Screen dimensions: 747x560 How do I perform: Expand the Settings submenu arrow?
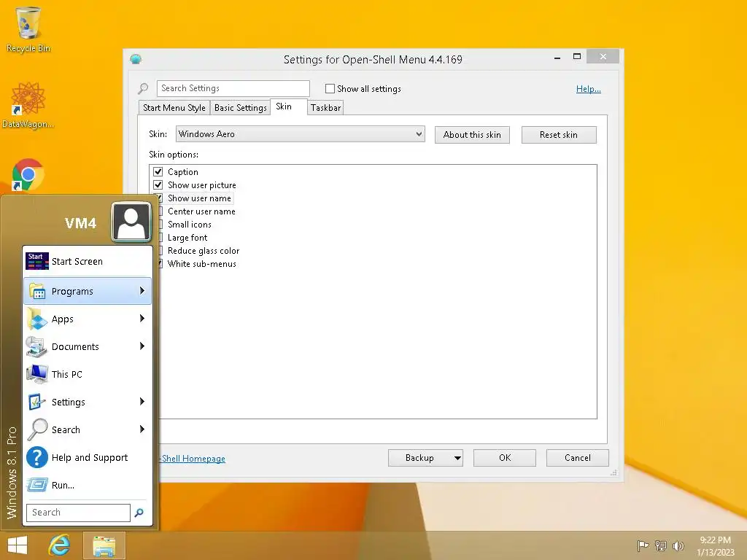(x=142, y=402)
